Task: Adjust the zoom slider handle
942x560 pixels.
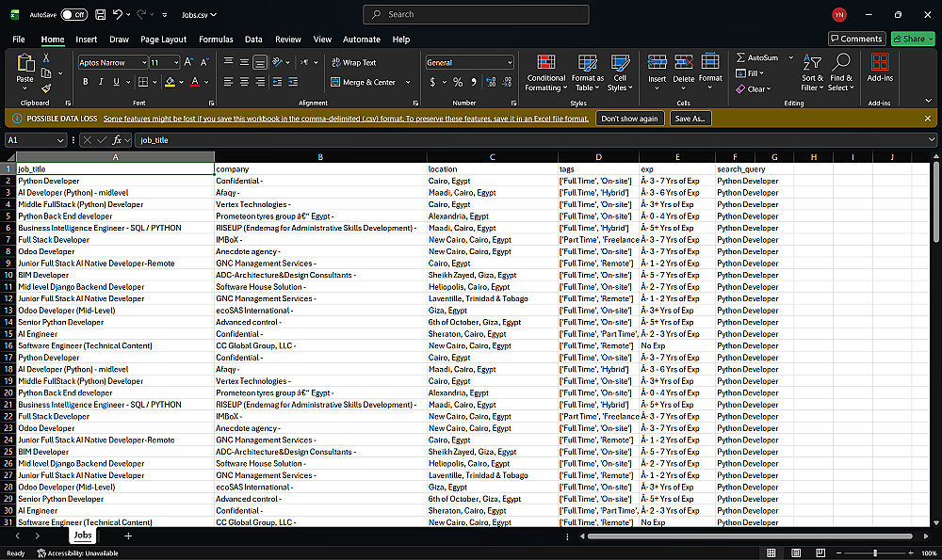Action: [875, 552]
